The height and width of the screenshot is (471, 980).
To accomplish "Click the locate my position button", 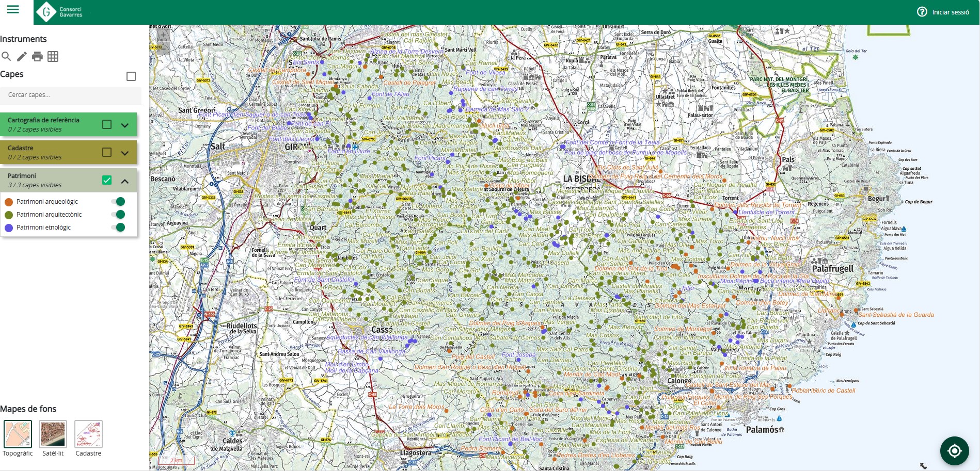I will [954, 451].
